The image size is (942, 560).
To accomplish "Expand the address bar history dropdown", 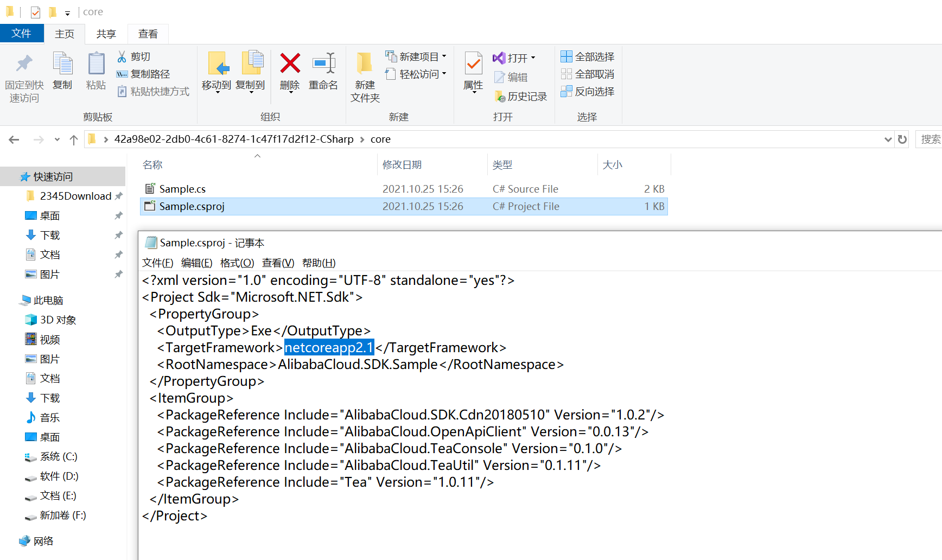I will 888,139.
